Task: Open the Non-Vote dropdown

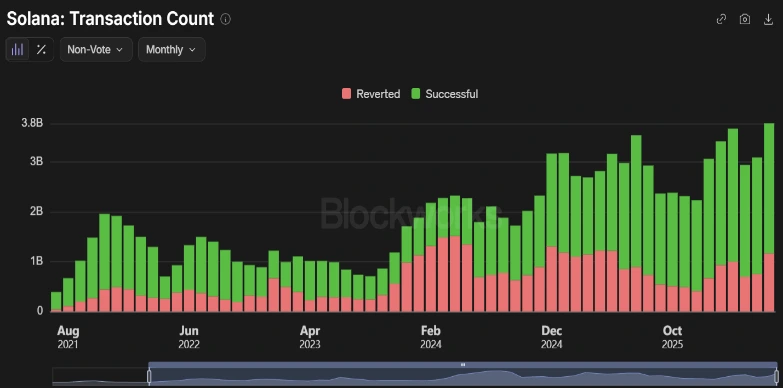Action: pyautogui.click(x=96, y=49)
